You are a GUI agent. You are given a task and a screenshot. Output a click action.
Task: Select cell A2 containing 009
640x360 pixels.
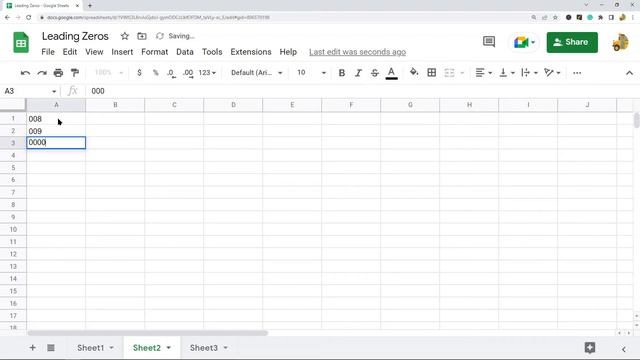[x=56, y=131]
